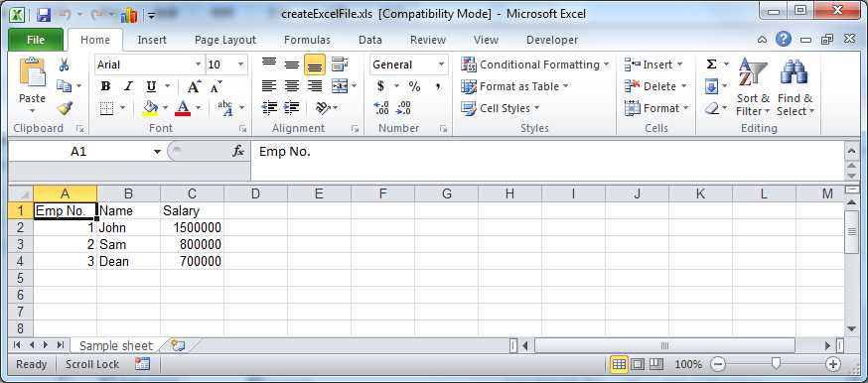Cut selection with scissors icon

65,64
